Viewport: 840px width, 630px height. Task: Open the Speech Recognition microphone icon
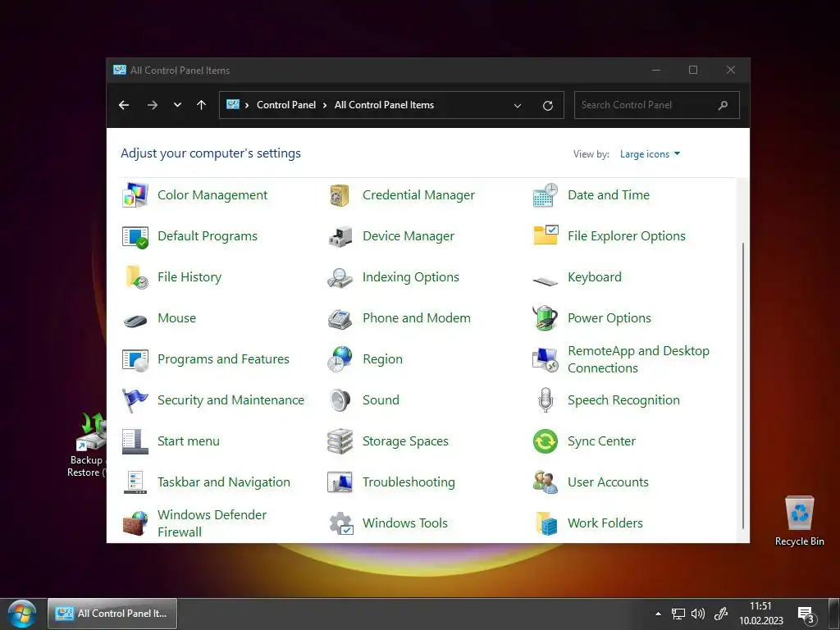[546, 400]
